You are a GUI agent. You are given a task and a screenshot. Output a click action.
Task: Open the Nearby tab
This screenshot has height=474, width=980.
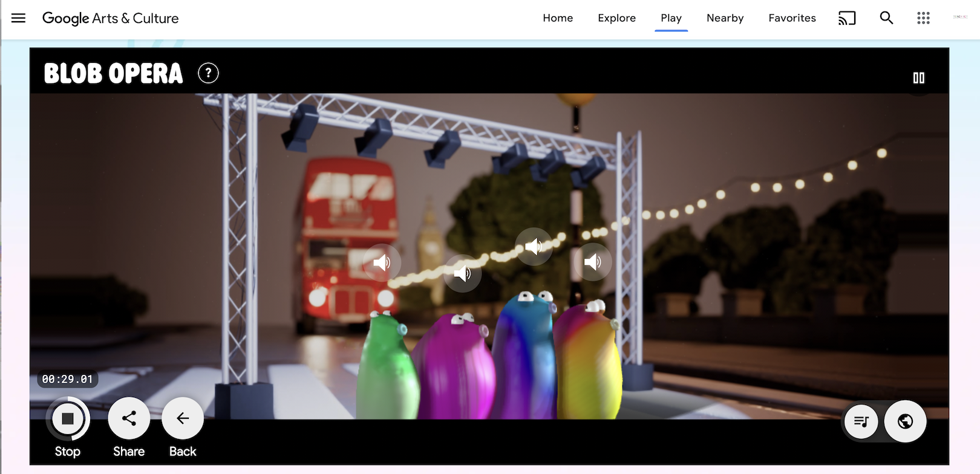[725, 18]
